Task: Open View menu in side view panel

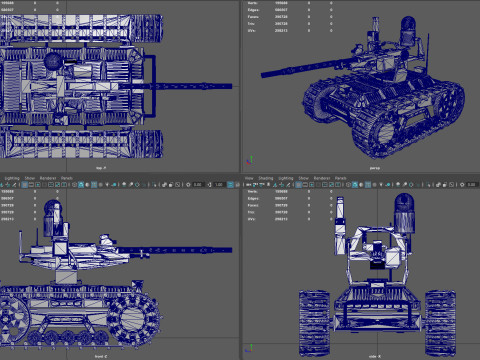Action: click(x=249, y=178)
